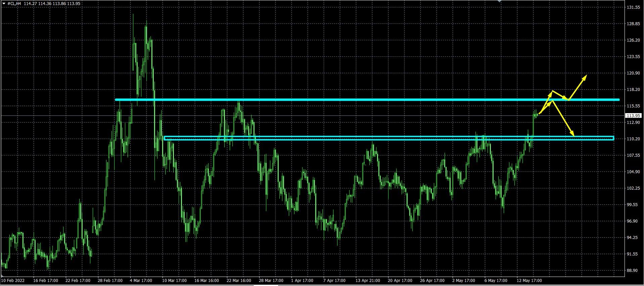Click the 22 Mar 16:00 time label
644x286 pixels.
pos(239,280)
